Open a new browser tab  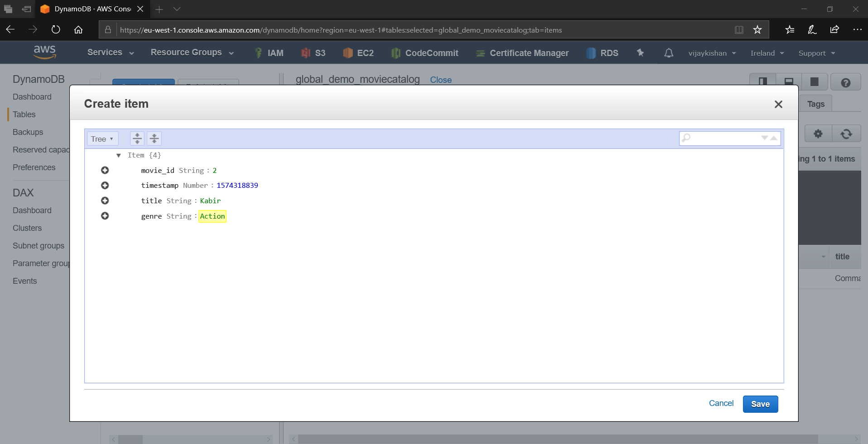(x=159, y=9)
